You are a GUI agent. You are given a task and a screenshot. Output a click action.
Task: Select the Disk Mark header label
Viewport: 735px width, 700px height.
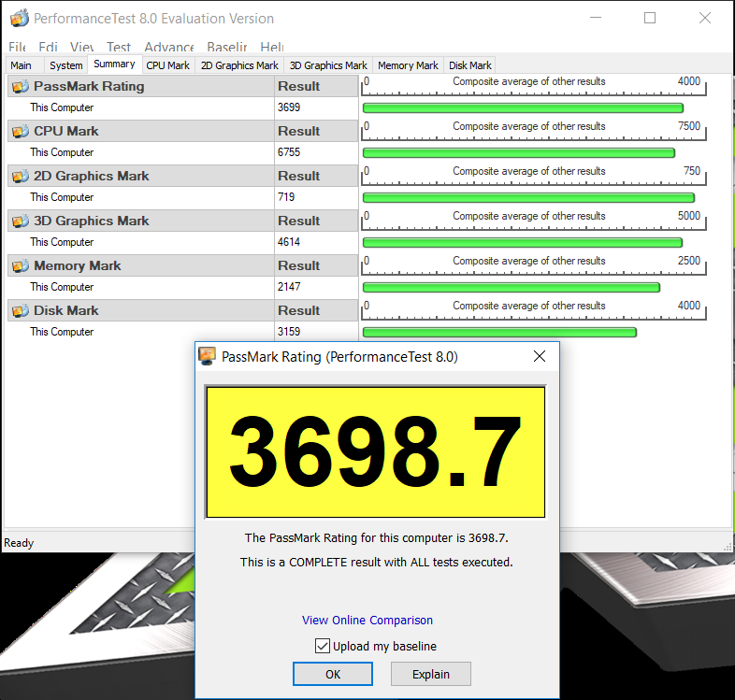point(66,310)
